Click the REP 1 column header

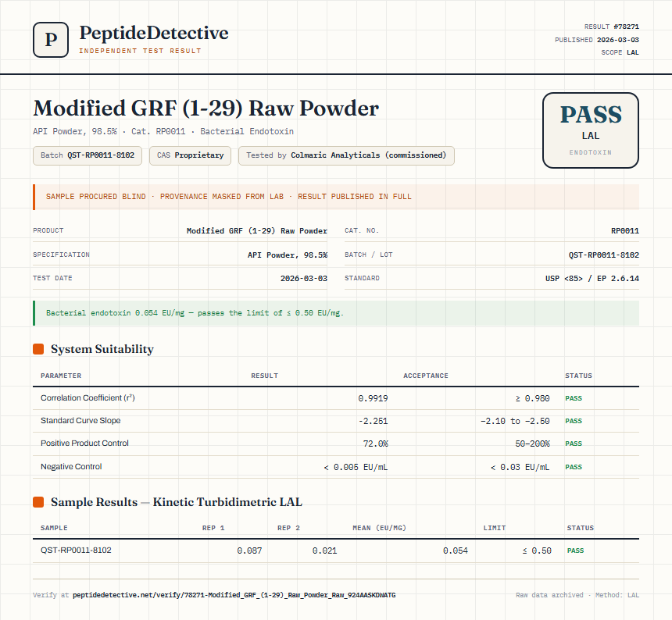213,528
